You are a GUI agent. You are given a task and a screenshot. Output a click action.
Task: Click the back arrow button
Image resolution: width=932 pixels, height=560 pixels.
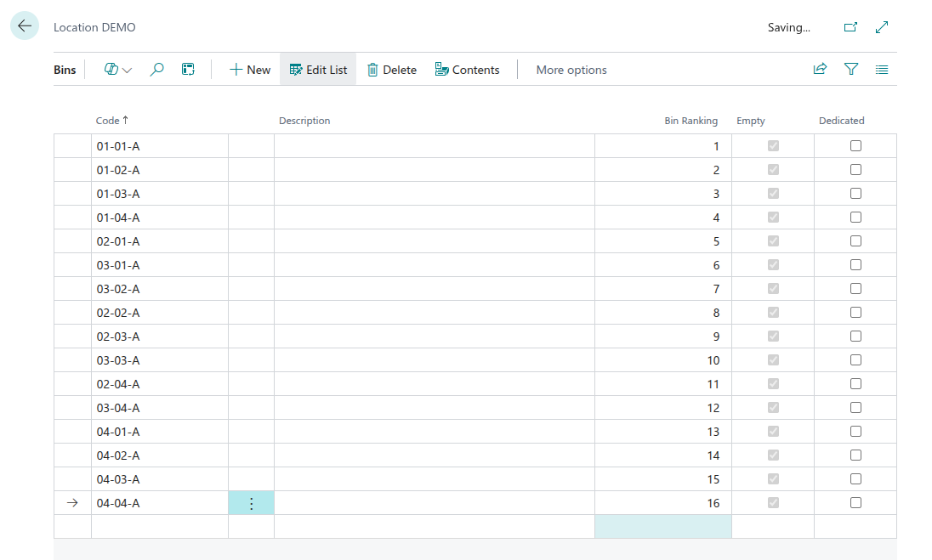25,26
